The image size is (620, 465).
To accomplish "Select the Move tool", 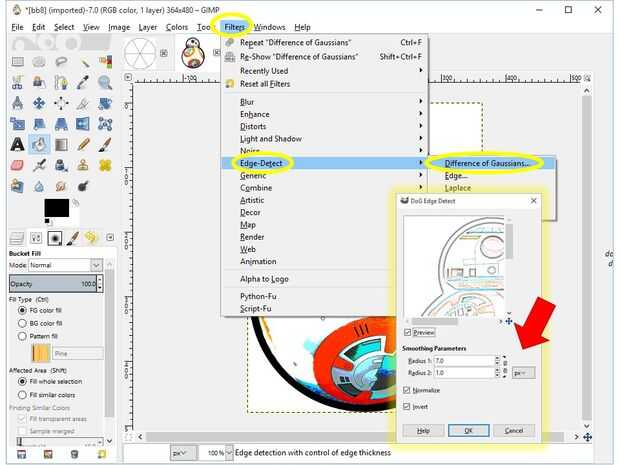I will point(39,103).
